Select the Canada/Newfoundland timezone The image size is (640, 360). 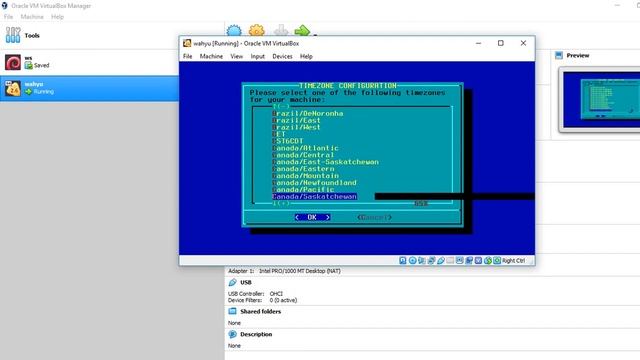[314, 183]
